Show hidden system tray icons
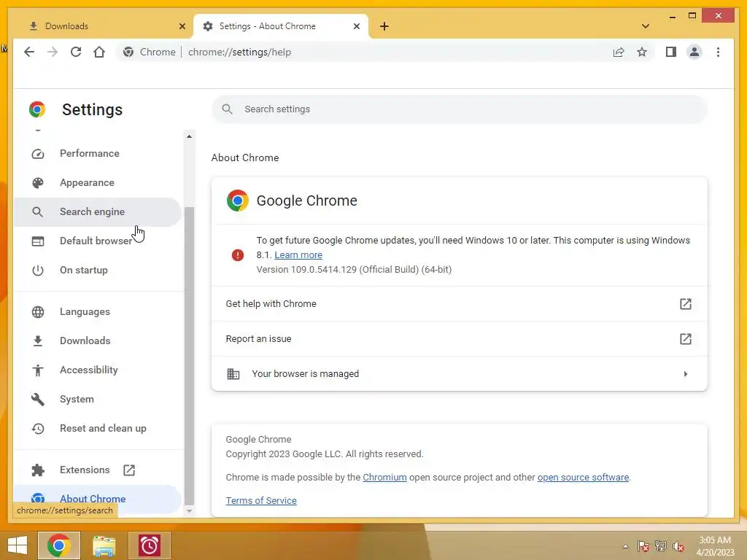Image resolution: width=747 pixels, height=560 pixels. (x=625, y=546)
